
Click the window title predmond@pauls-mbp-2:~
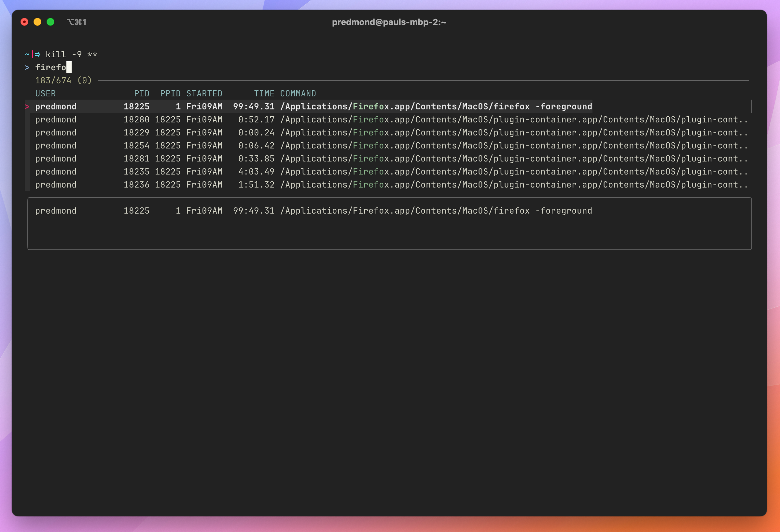coord(389,22)
